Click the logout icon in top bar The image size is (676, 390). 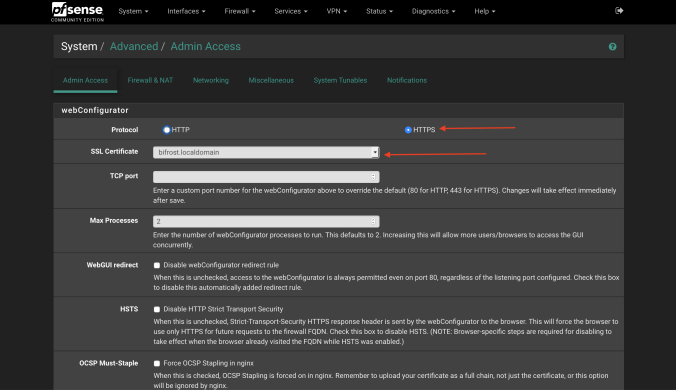(x=619, y=11)
